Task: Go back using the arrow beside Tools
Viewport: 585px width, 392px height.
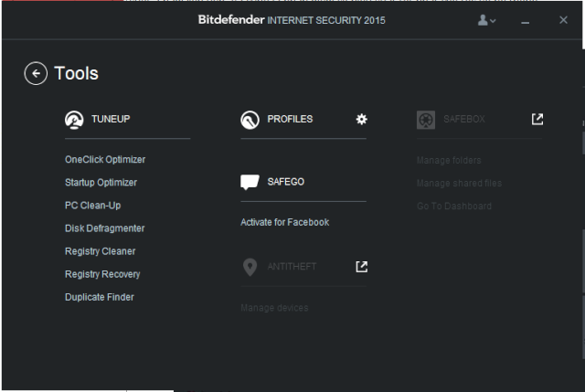Action: pyautogui.click(x=36, y=73)
